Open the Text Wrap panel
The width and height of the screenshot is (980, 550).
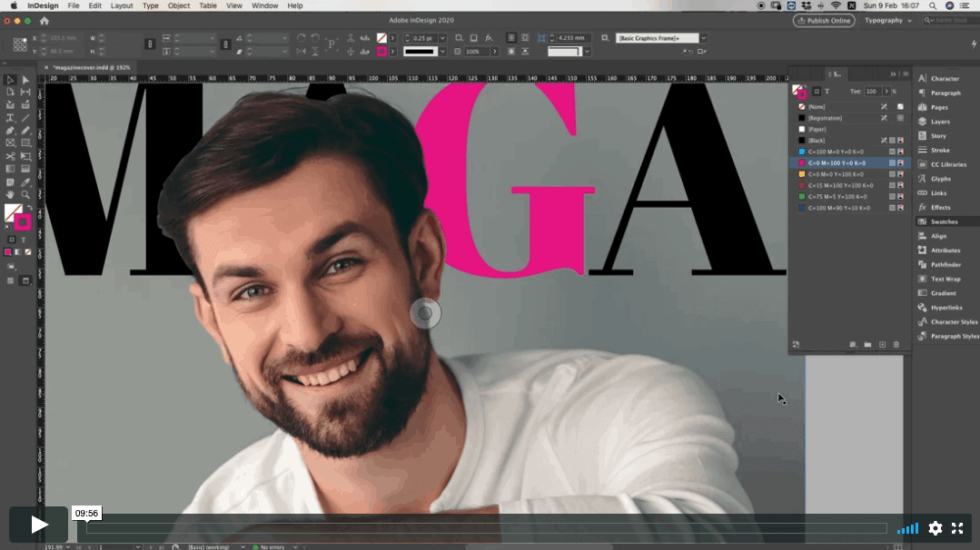click(945, 280)
